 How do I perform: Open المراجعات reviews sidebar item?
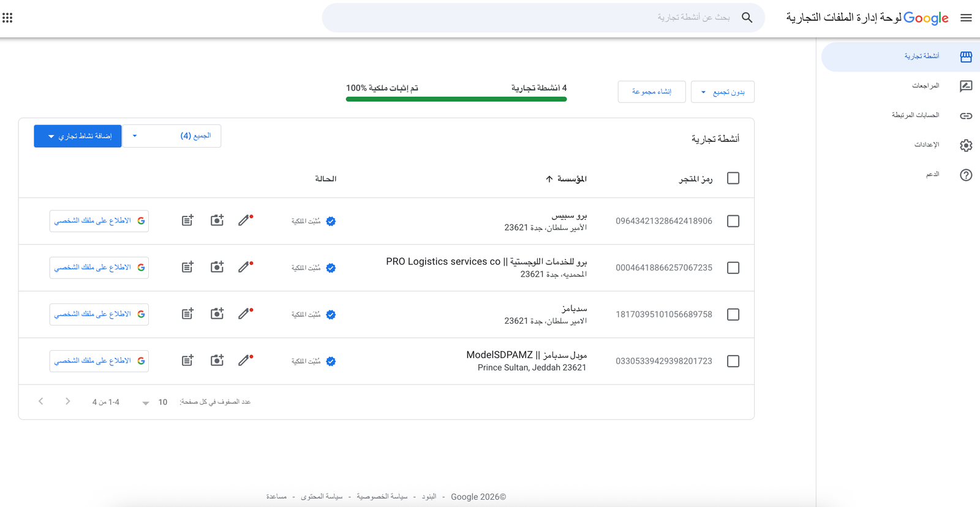pyautogui.click(x=900, y=86)
